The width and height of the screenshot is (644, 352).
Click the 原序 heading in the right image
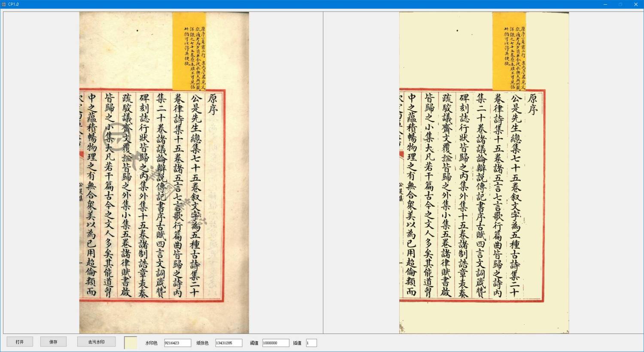532,104
